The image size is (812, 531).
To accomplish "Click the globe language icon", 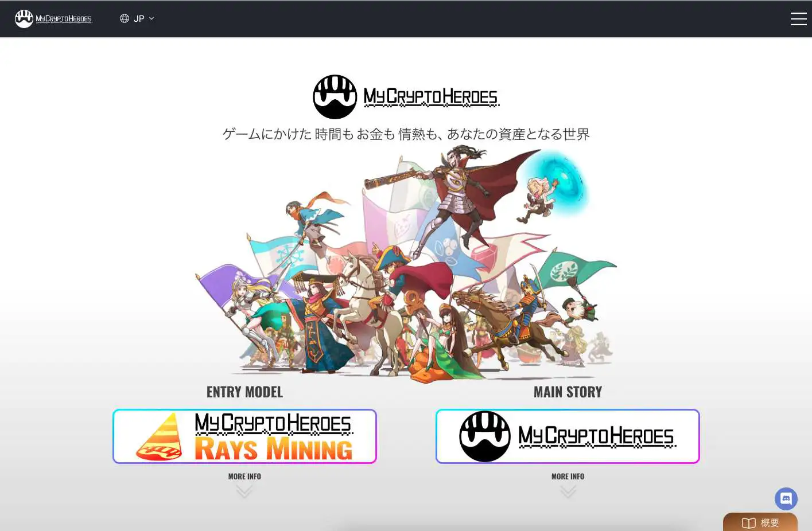I will (x=124, y=18).
